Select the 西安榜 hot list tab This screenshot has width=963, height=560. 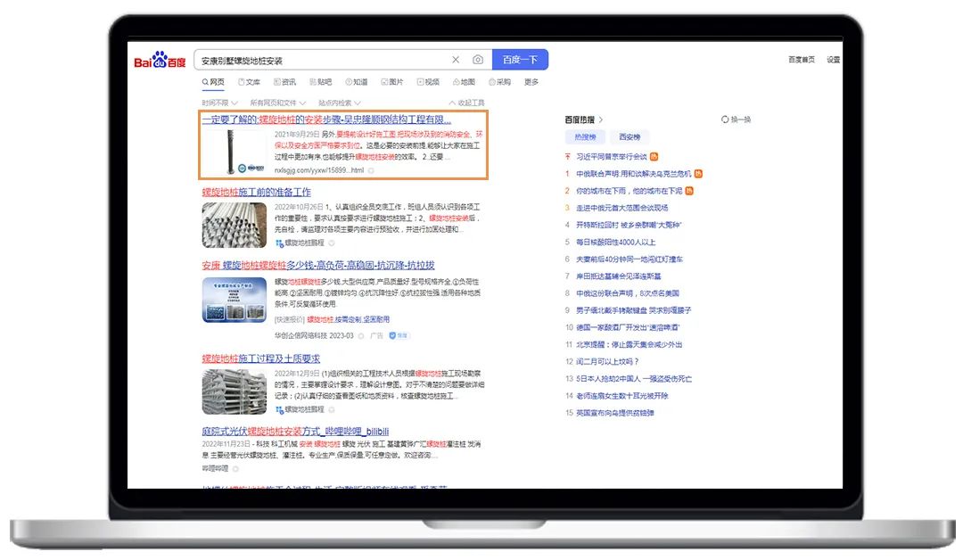pos(630,137)
